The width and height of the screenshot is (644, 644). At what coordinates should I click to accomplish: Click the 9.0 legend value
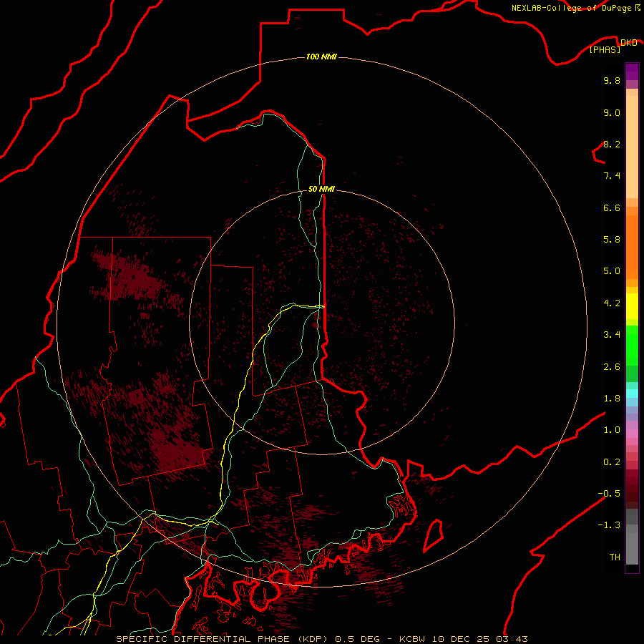click(x=612, y=112)
